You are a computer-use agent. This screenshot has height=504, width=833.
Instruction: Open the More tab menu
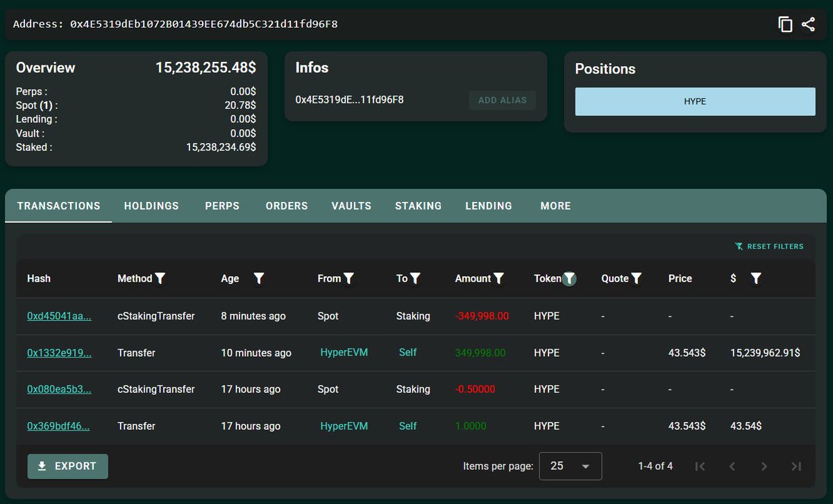coord(555,206)
